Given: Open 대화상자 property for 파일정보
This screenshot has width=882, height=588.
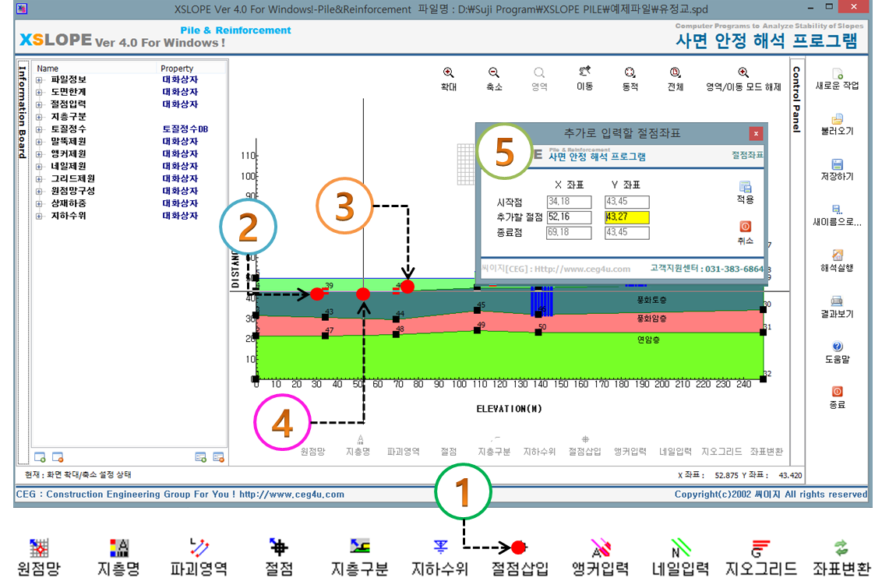Looking at the screenshot, I should point(180,79).
